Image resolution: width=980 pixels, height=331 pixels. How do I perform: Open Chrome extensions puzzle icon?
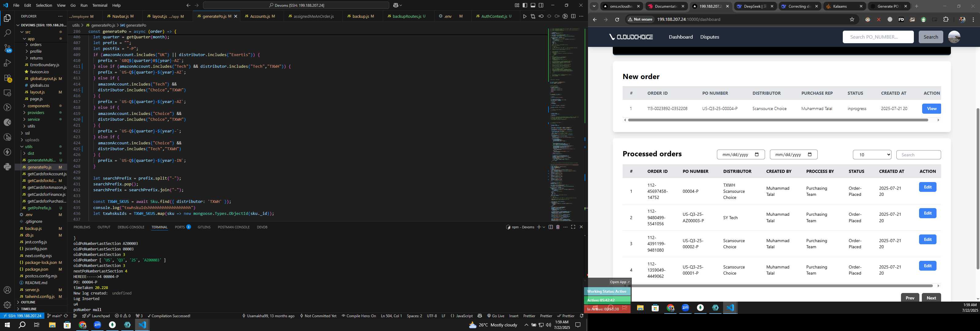(x=946, y=19)
